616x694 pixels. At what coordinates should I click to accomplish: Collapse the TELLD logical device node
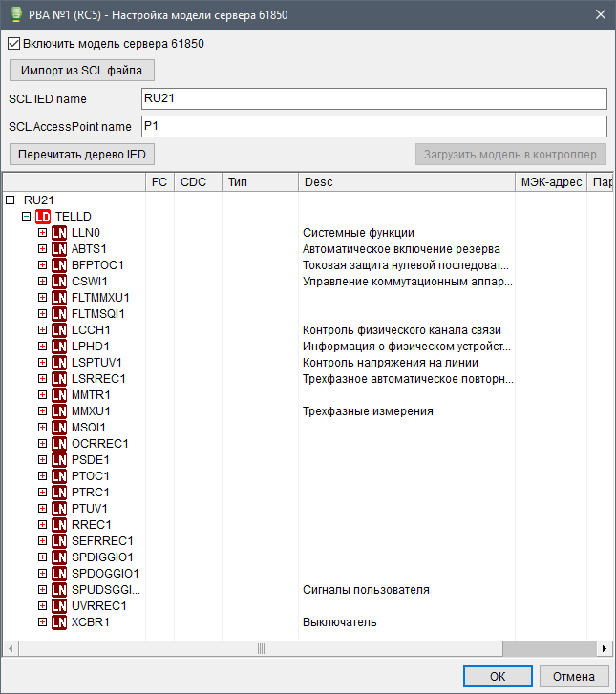coord(27,217)
